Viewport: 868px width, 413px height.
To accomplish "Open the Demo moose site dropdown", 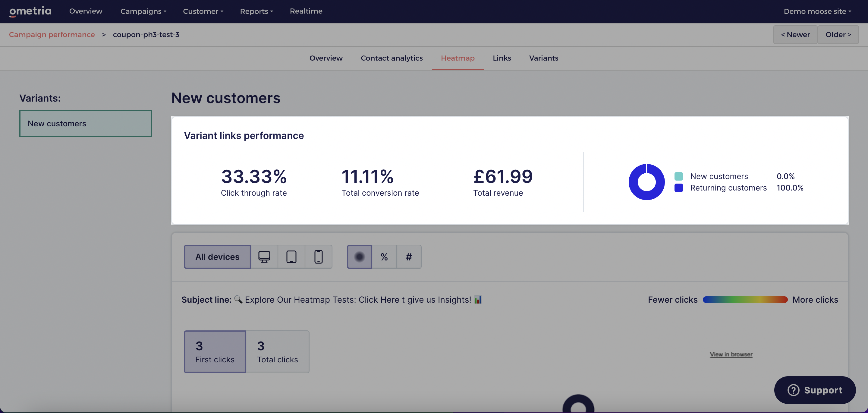I will coord(817,11).
